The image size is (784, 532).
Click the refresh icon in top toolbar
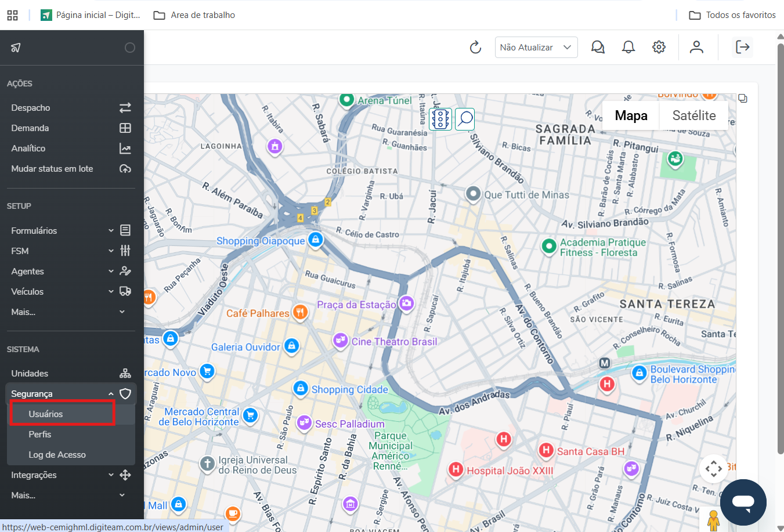click(x=475, y=48)
